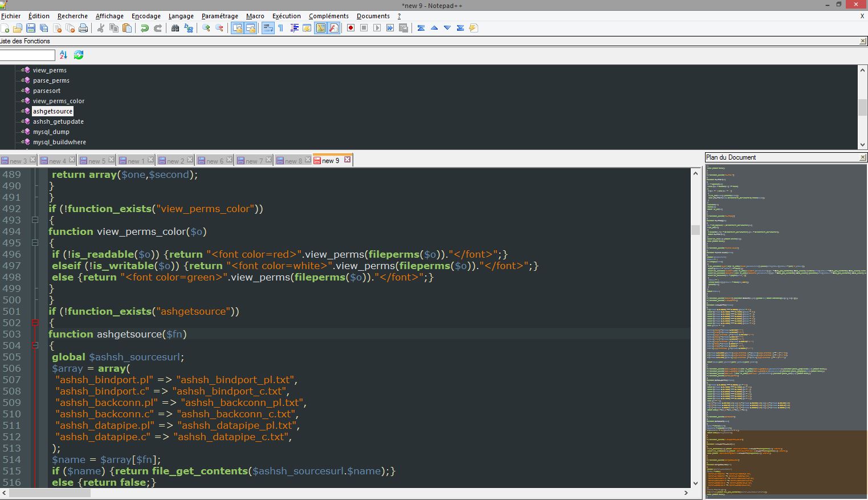Switch to the new 5 tab
Viewport: 868px width, 500px height.
point(93,161)
